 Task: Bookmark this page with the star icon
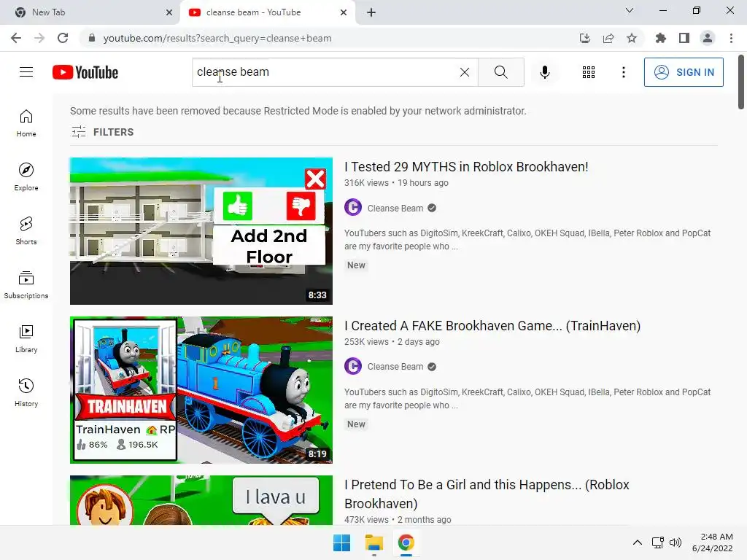(x=632, y=38)
